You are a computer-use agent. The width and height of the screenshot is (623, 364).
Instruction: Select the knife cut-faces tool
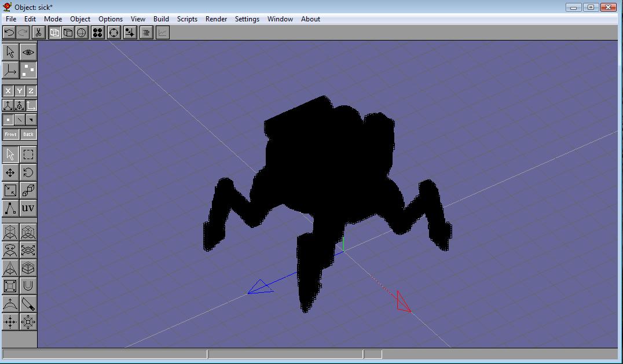click(x=28, y=304)
